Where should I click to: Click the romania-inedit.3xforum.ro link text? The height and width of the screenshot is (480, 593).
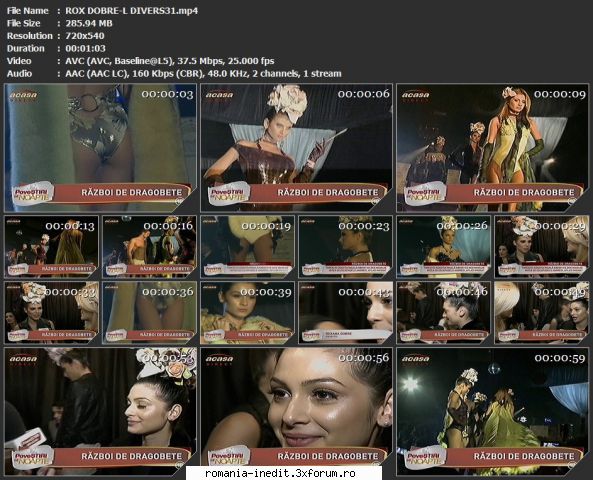(280, 473)
